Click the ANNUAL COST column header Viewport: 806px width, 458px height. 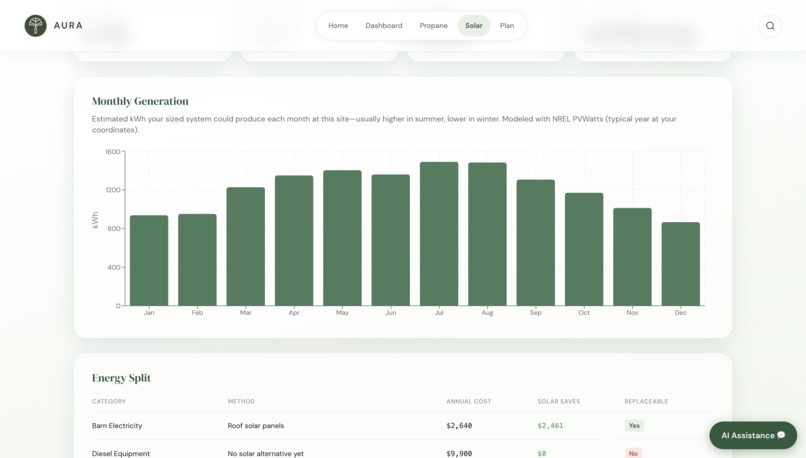pyautogui.click(x=469, y=401)
